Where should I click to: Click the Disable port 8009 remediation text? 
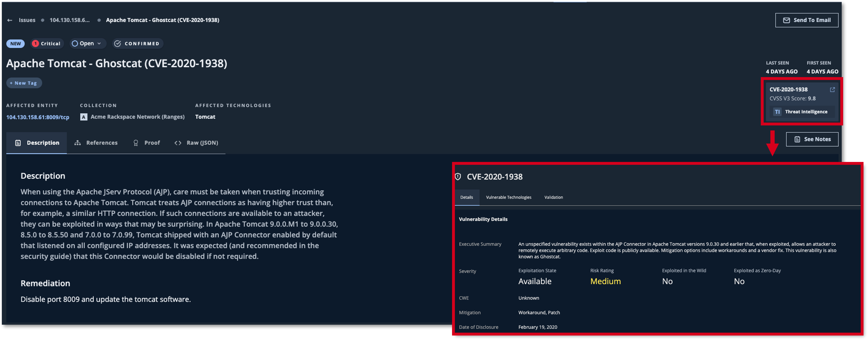105,300
